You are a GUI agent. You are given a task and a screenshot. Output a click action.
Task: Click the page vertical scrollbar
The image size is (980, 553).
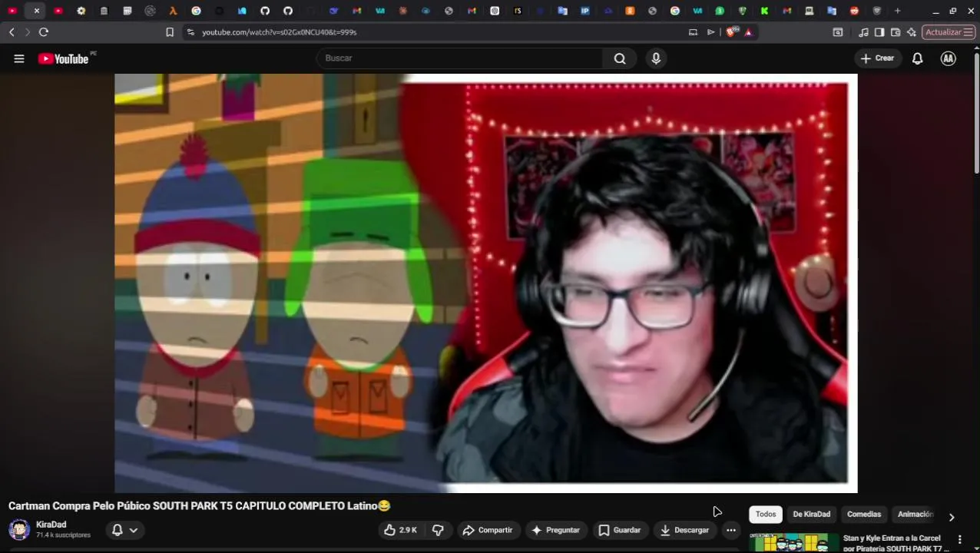pos(976,115)
